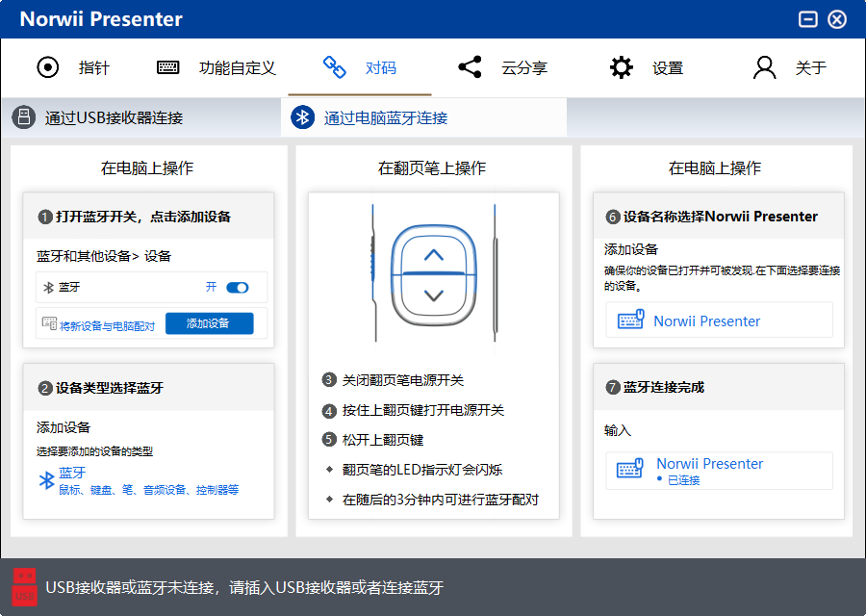Image resolution: width=866 pixels, height=616 pixels.
Task: Open the 指针 tab
Action: pos(73,67)
